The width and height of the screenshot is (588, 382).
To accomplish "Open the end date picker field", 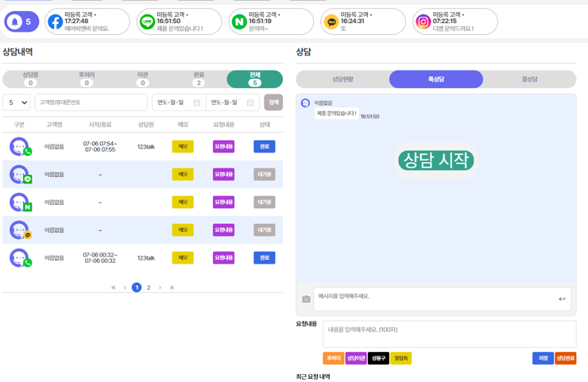I will (232, 102).
